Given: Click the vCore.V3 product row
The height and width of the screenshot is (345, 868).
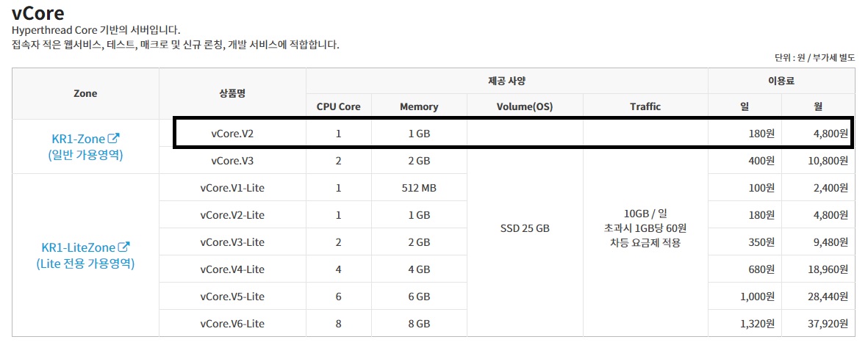Looking at the screenshot, I should pos(232,161).
